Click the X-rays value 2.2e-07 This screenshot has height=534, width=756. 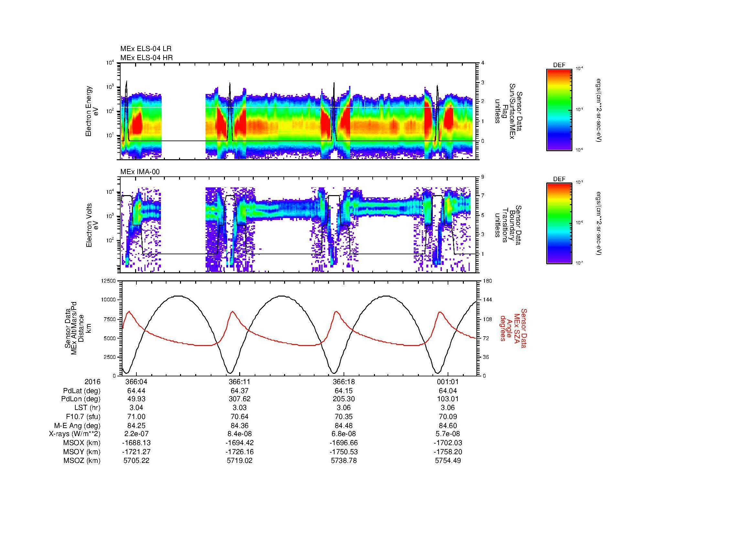[136, 434]
